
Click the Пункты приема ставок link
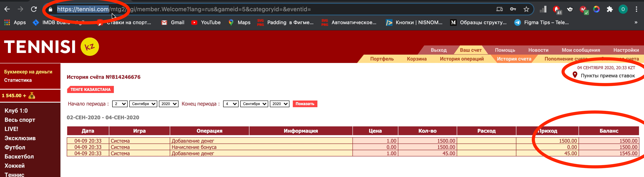point(607,76)
